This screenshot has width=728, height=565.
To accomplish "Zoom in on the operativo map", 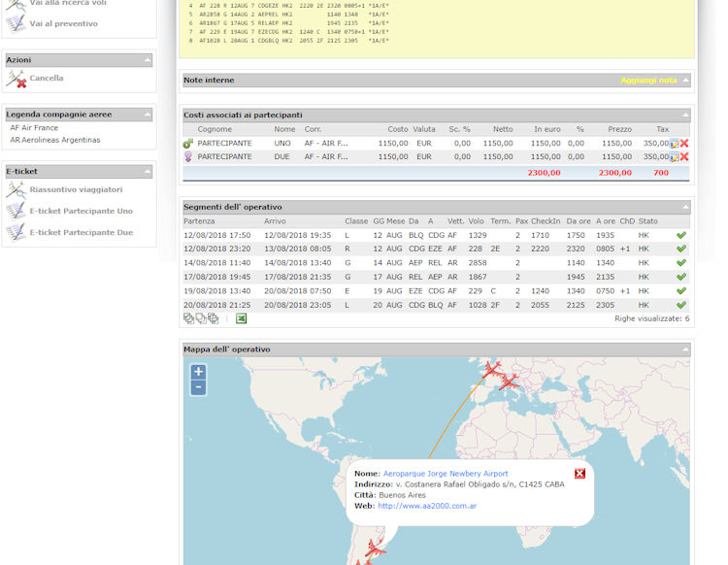I will click(198, 372).
